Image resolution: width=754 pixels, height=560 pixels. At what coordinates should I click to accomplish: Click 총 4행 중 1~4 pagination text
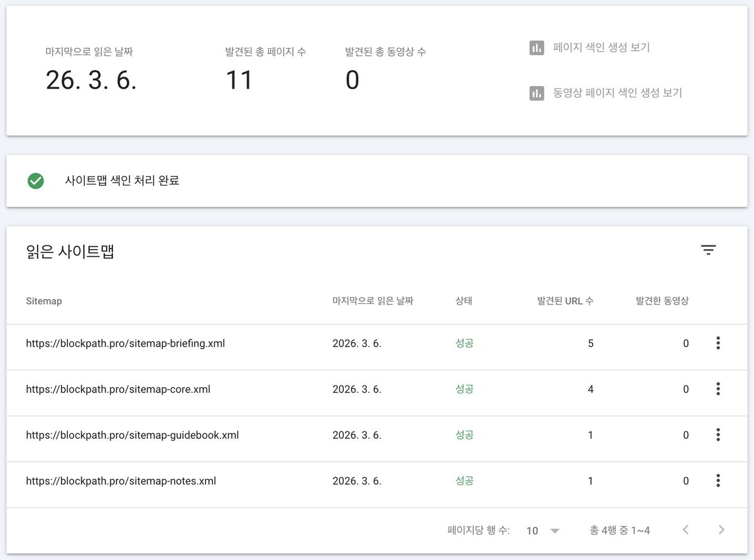(620, 530)
